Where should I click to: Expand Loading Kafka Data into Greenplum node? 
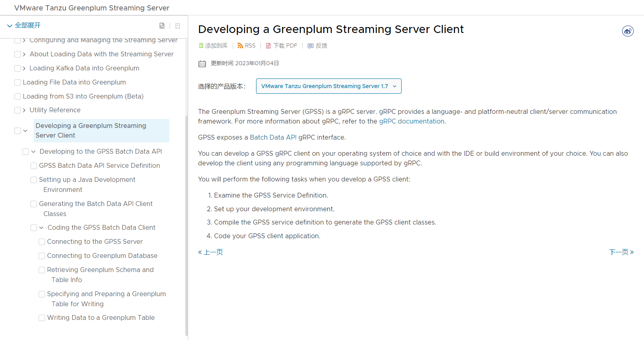(25, 68)
